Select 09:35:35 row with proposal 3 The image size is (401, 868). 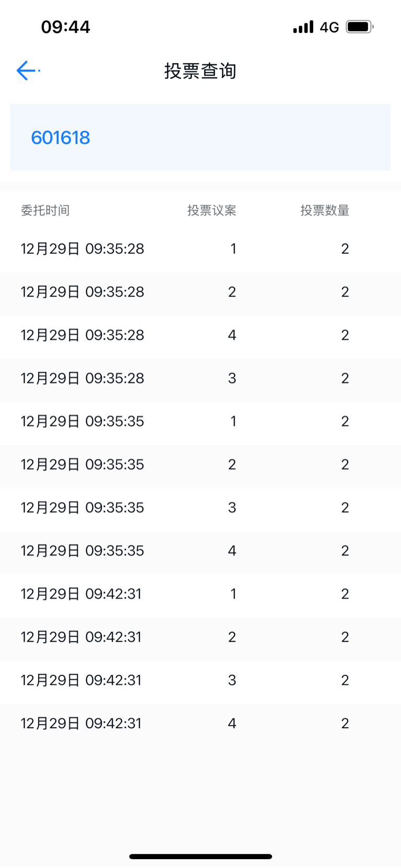pos(200,508)
